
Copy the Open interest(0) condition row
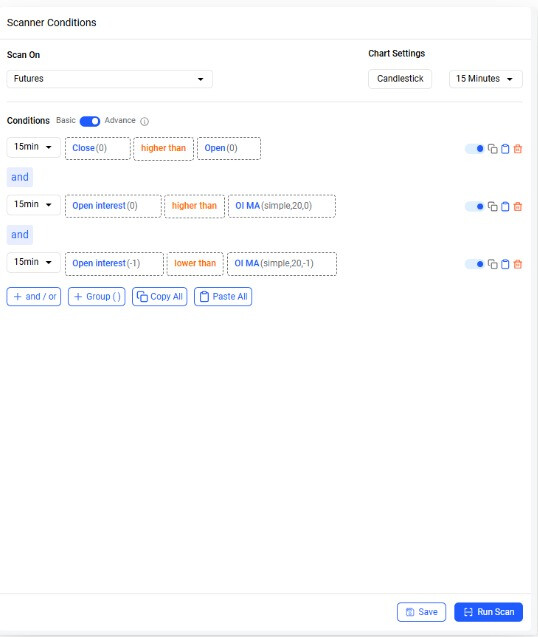[x=492, y=206]
